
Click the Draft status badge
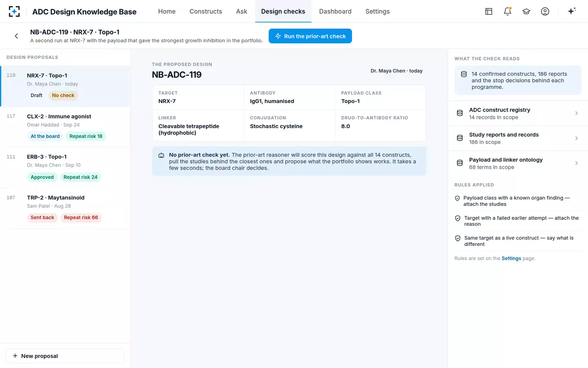[36, 95]
